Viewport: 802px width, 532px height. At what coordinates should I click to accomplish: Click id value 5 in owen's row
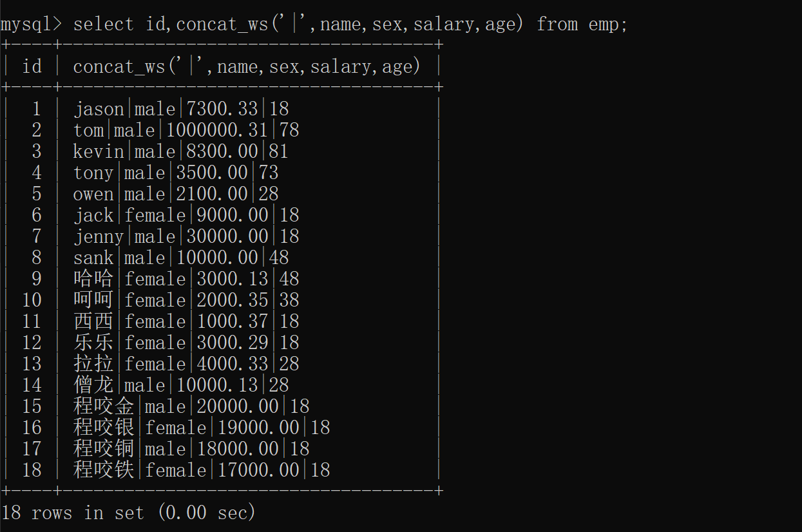[37, 194]
